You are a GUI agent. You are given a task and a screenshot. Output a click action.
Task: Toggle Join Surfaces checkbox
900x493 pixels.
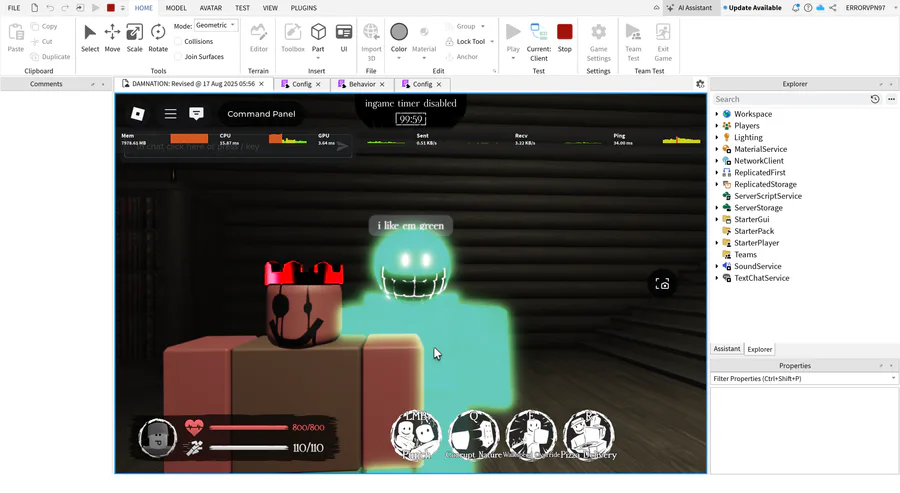tap(178, 56)
